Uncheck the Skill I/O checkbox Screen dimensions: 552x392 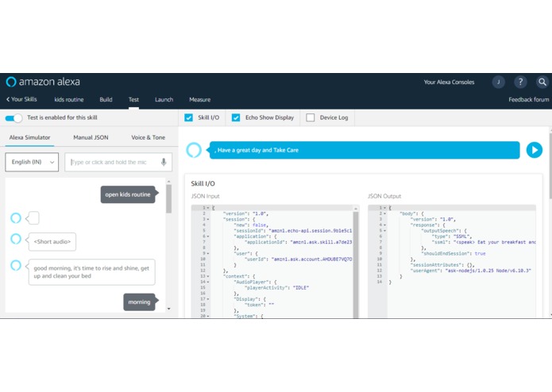(189, 117)
